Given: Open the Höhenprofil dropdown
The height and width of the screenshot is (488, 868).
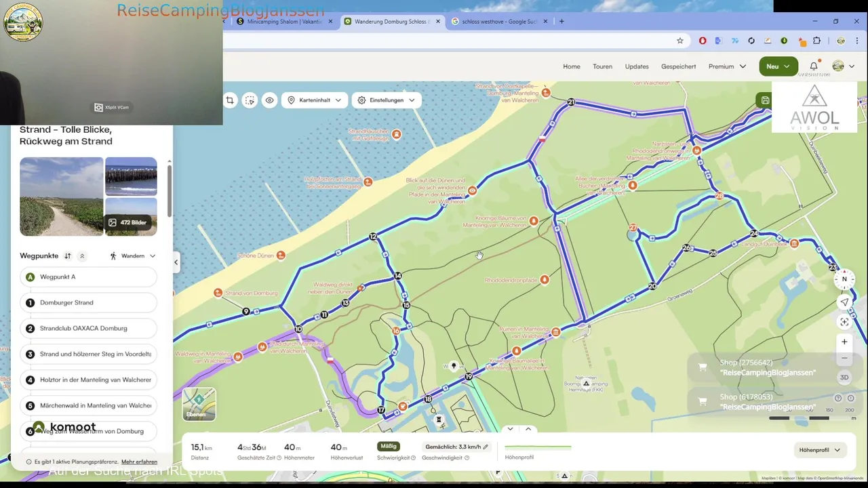Looking at the screenshot, I should [x=819, y=450].
